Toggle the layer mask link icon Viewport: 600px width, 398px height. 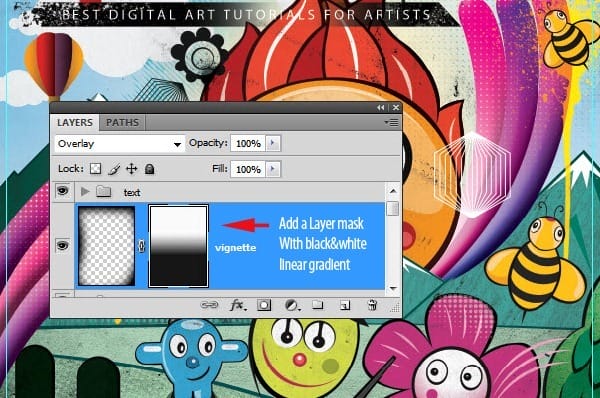(x=142, y=246)
